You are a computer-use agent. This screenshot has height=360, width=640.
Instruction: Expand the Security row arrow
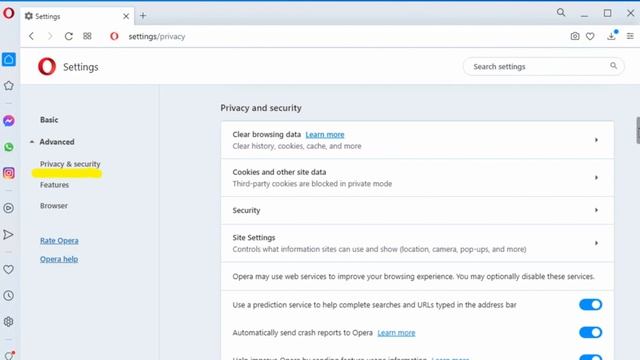(596, 210)
